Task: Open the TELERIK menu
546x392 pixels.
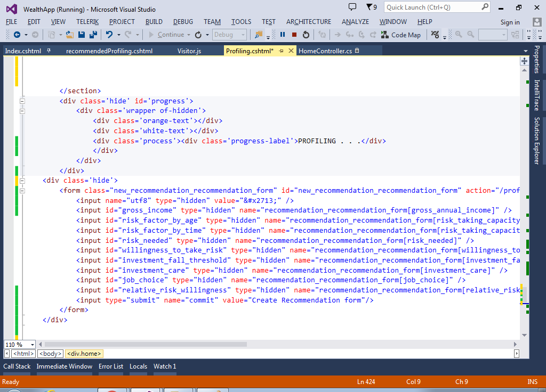Action: [x=87, y=21]
